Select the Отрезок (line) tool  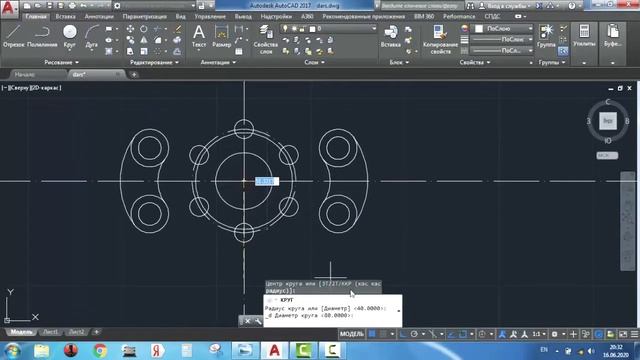tap(13, 36)
